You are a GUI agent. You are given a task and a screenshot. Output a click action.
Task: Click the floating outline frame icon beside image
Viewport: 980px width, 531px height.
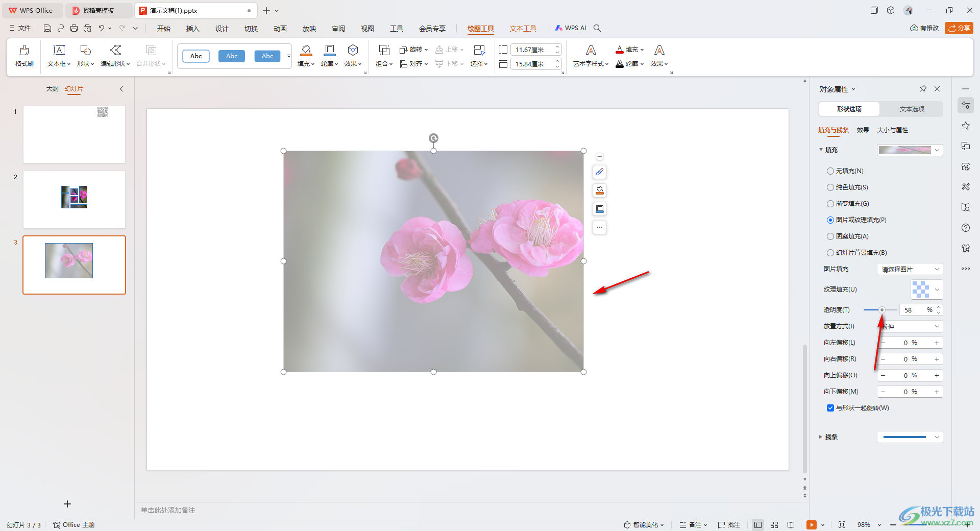coord(600,209)
